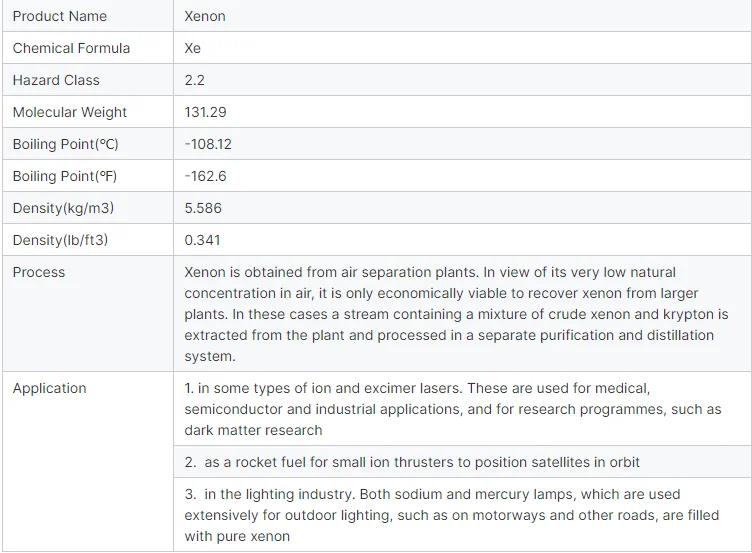Select the 0.341 density value
The image size is (752, 553).
pos(202,240)
